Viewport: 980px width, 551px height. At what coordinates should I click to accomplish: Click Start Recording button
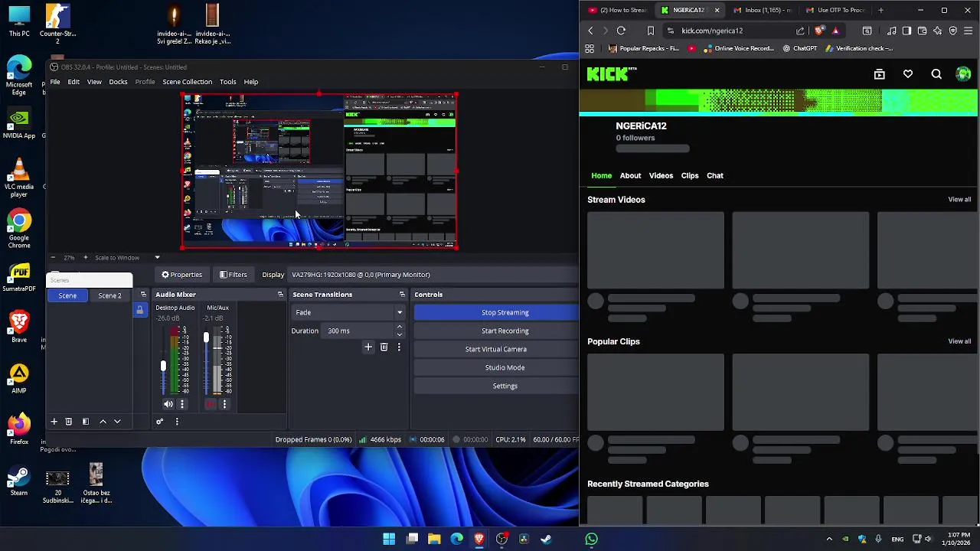tap(497, 331)
